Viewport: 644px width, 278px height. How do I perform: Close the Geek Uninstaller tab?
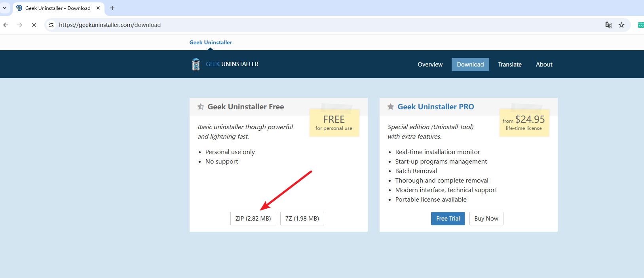coord(98,8)
